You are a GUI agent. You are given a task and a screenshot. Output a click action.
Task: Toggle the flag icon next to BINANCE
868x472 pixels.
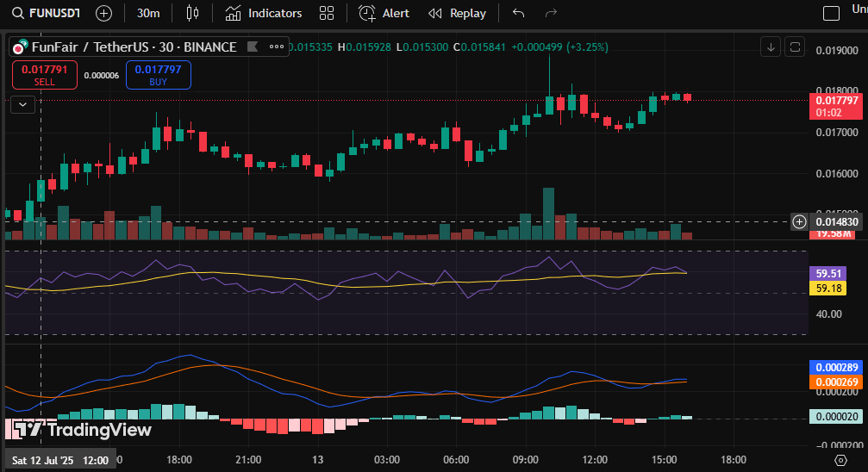tap(251, 47)
